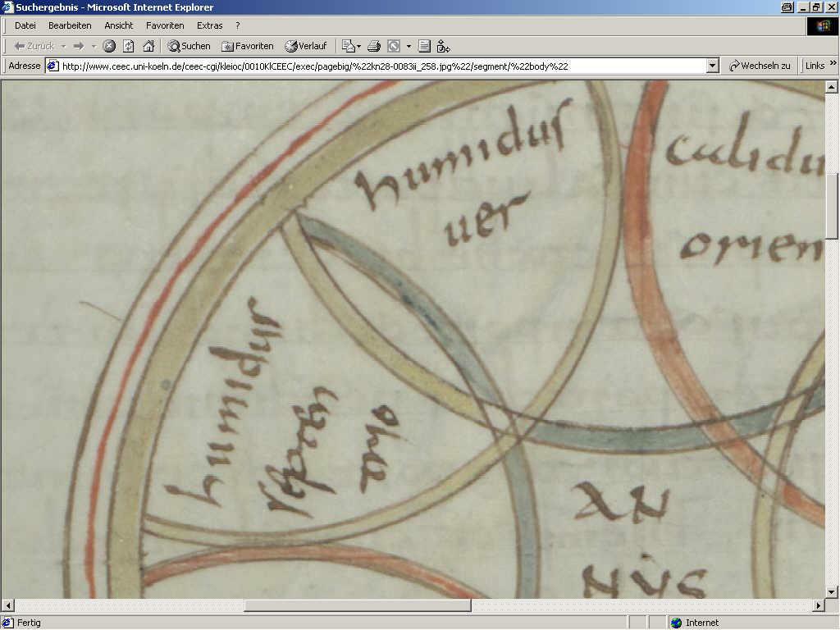Click the vertical scrollbar down arrow
The width and height of the screenshot is (840, 630).
pyautogui.click(x=832, y=592)
